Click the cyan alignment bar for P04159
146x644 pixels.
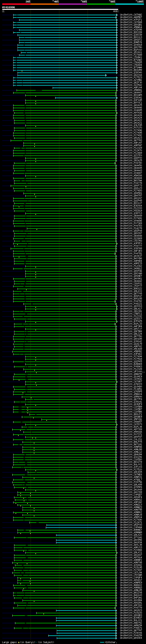click(x=82, y=636)
